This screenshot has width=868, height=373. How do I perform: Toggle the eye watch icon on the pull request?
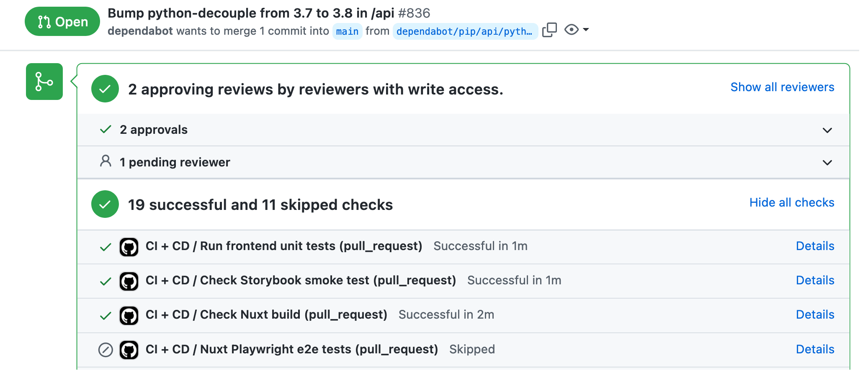coord(572,29)
